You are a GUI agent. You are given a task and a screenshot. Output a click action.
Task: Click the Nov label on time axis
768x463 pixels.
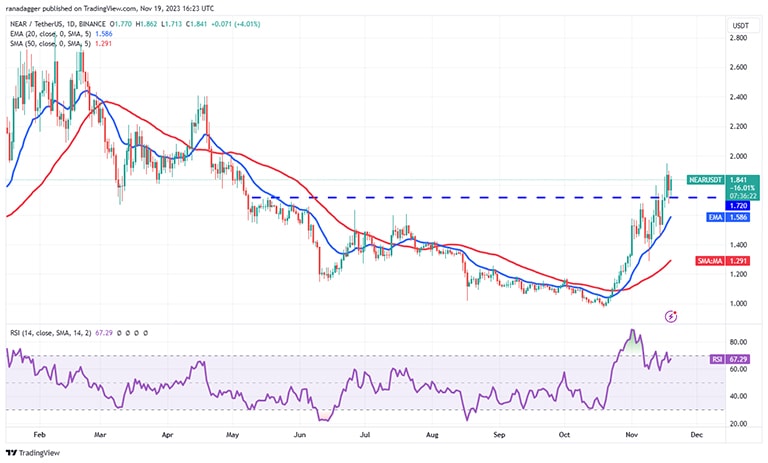631,435
